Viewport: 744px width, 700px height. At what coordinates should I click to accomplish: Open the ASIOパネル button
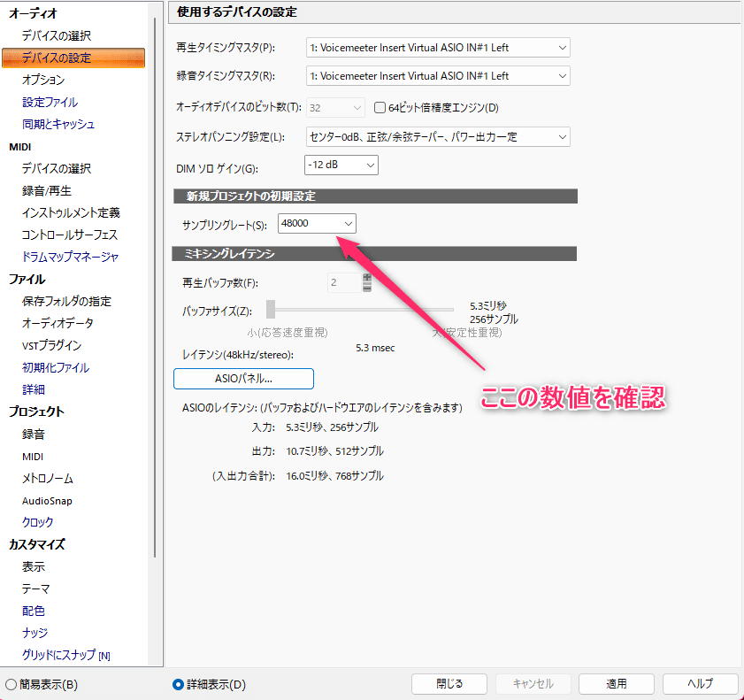click(x=243, y=379)
